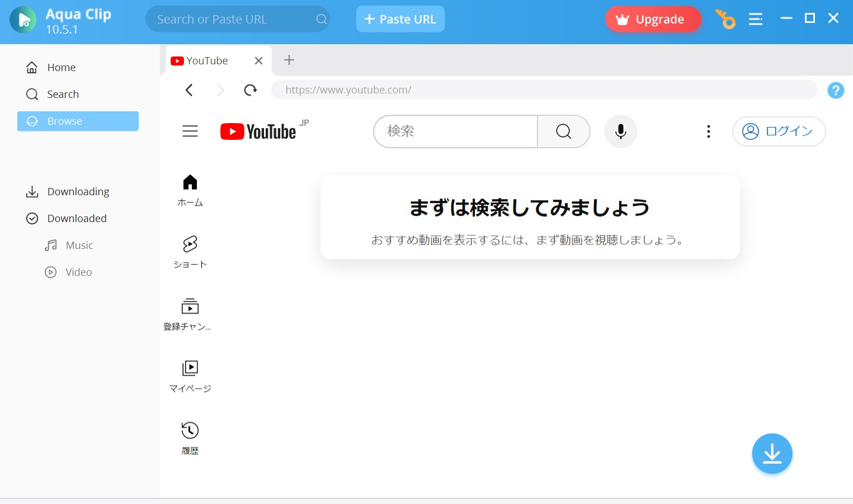This screenshot has width=853, height=504.
Task: Click the まずは検索してみましょう heading
Action: click(530, 208)
